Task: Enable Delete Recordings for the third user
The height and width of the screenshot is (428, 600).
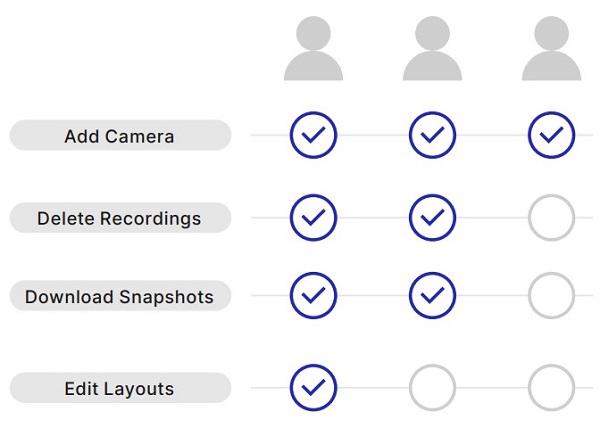Action: click(551, 218)
